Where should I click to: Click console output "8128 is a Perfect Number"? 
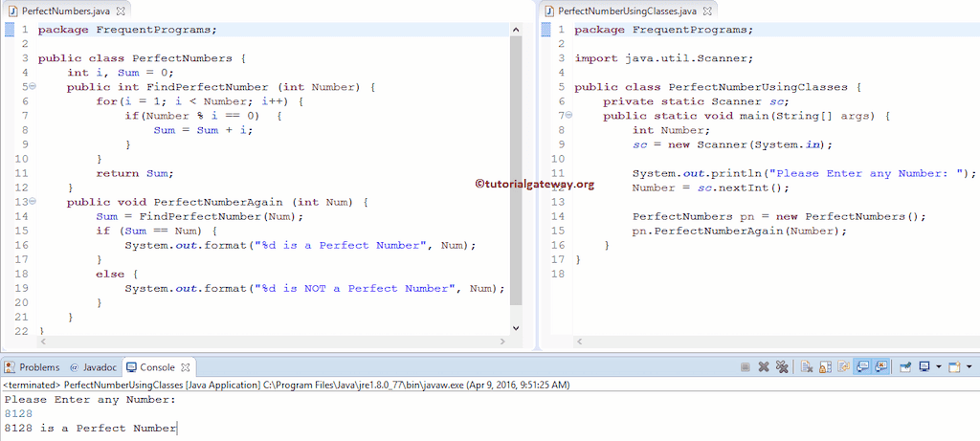[x=91, y=428]
